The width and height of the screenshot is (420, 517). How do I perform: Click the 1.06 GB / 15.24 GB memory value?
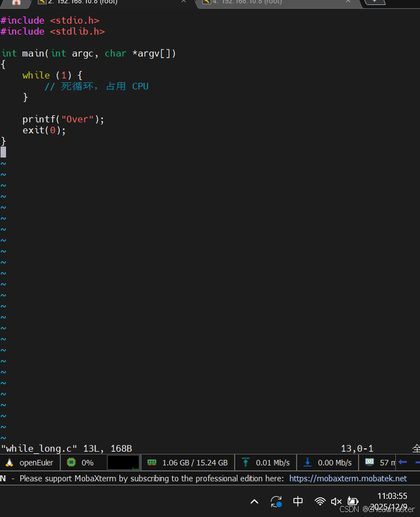coord(195,463)
